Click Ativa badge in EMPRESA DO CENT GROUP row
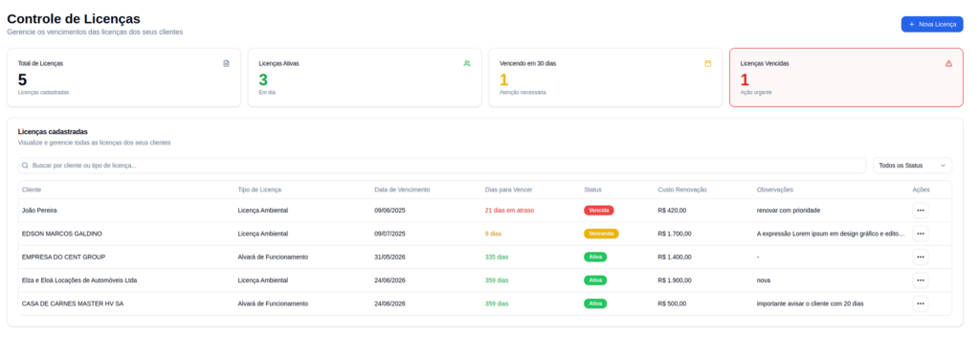Image resolution: width=980 pixels, height=359 pixels. click(595, 258)
